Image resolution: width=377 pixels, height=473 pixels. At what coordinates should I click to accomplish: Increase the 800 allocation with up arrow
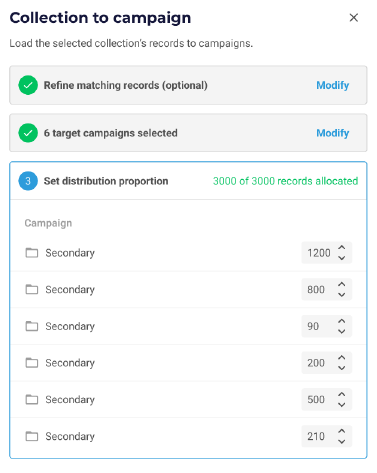click(x=341, y=284)
